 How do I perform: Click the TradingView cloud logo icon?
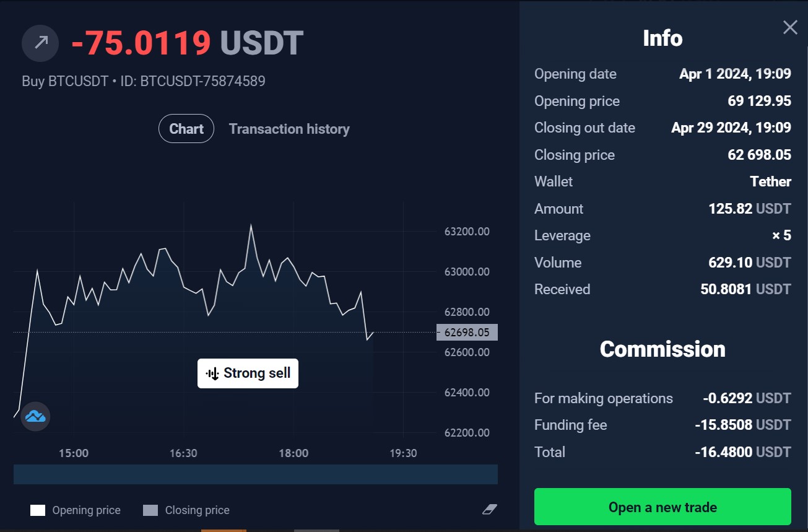(35, 416)
